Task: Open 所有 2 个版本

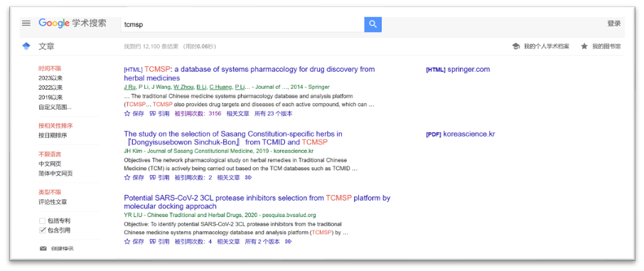Action: point(262,242)
